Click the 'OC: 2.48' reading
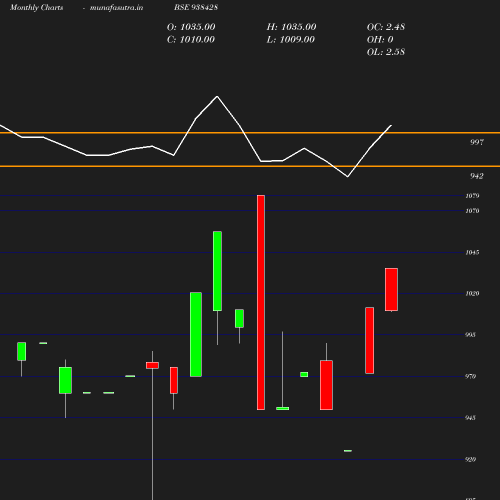 pyautogui.click(x=386, y=27)
